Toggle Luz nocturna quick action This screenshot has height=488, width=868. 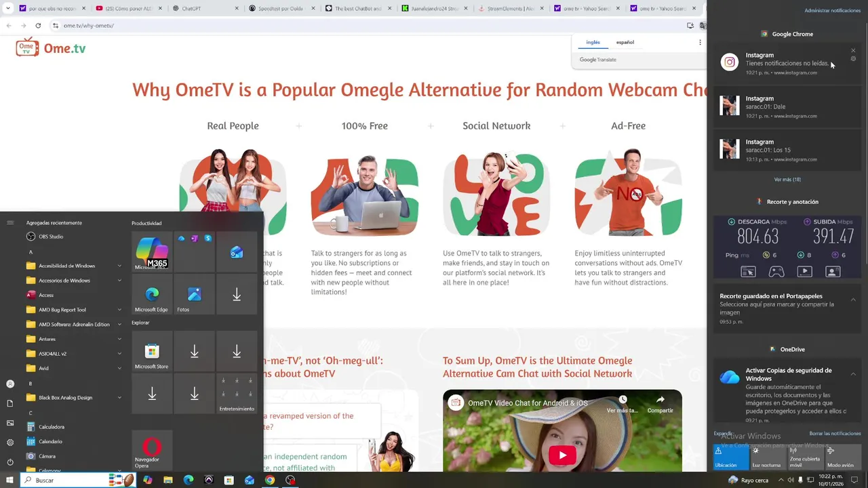click(x=768, y=457)
